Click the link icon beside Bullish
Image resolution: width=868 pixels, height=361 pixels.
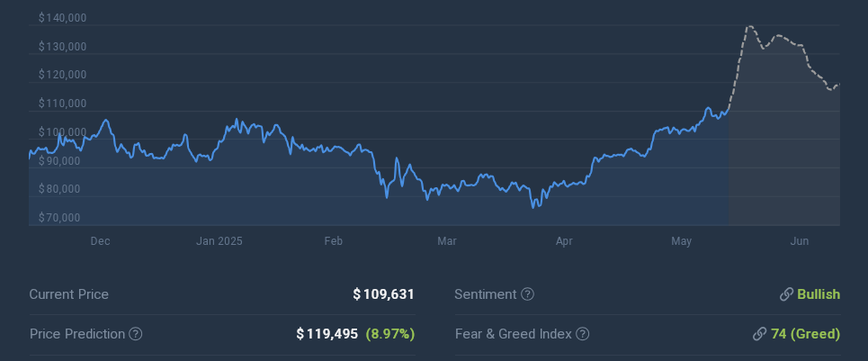tap(786, 294)
